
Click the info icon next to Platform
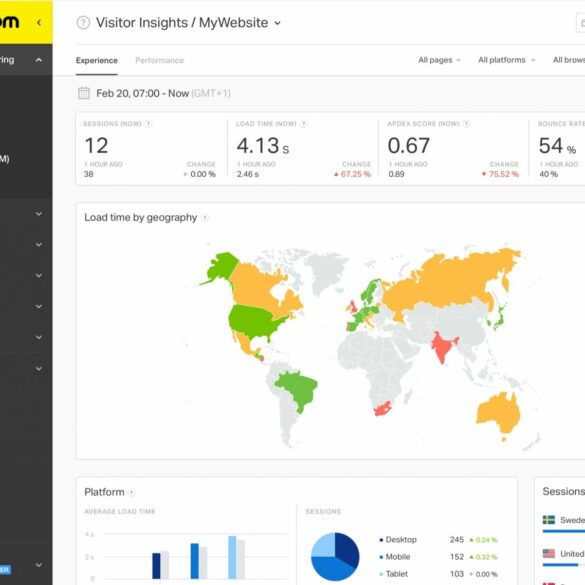tap(131, 492)
